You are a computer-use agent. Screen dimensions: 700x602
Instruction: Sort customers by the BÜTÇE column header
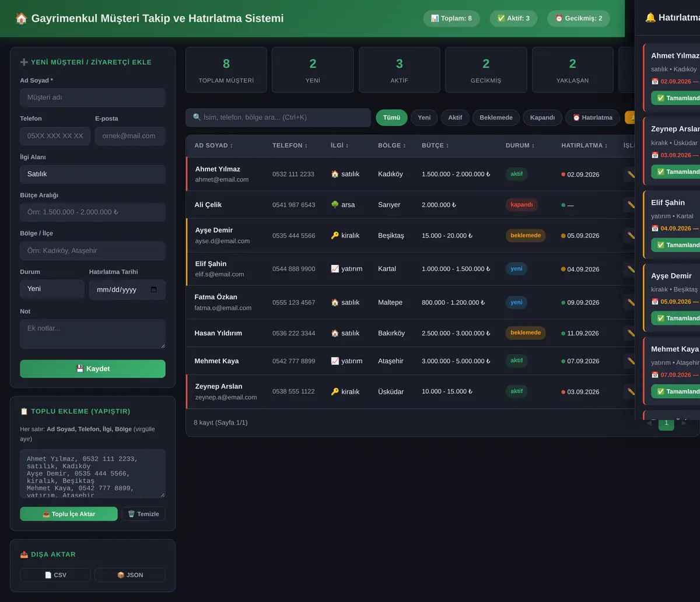pyautogui.click(x=436, y=145)
